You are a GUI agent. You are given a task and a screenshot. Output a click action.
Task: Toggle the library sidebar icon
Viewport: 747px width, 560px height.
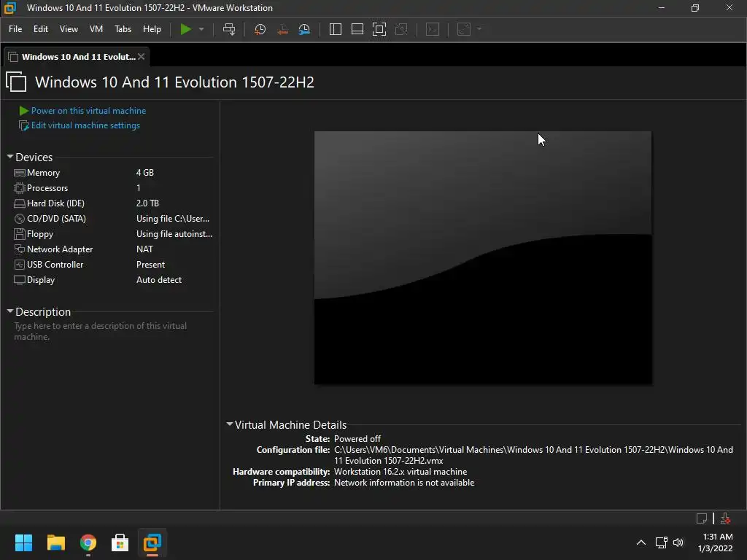[336, 29]
